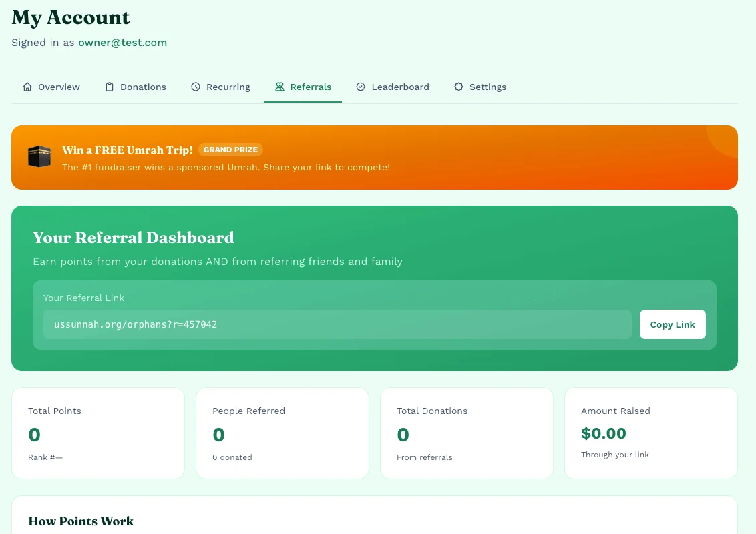Viewport: 756px width, 534px height.
Task: Click the clock icon next to Recurring
Action: click(196, 87)
